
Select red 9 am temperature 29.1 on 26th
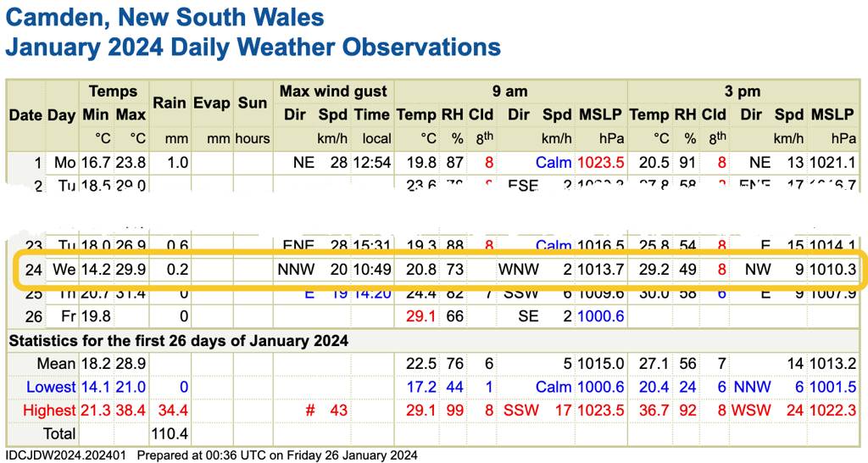[420, 316]
